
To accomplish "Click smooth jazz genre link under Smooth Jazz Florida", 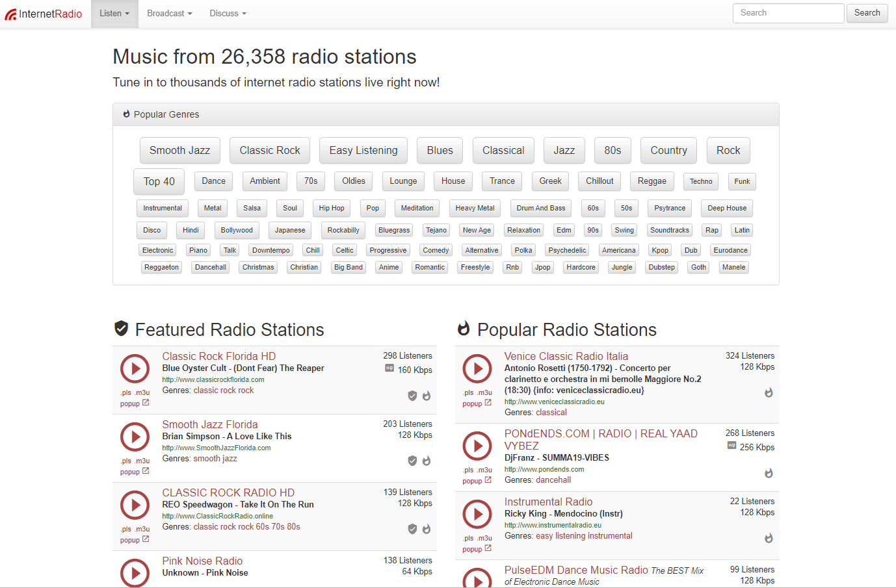I will pos(215,458).
